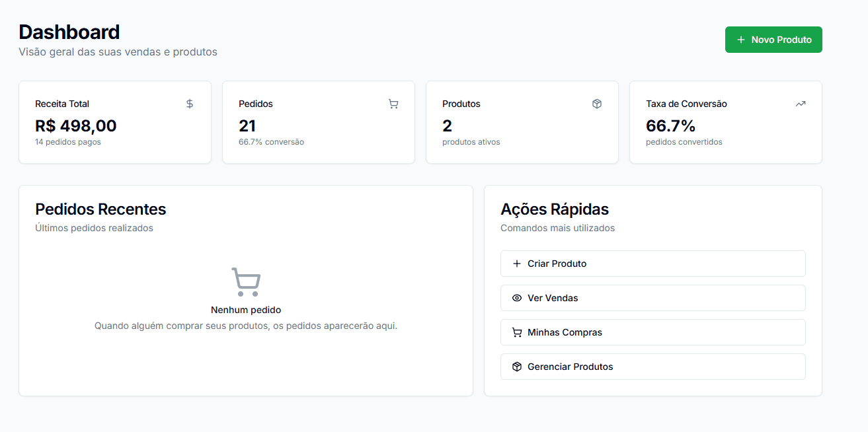Click the empty cart icon under Pedidos Recentes
The width and height of the screenshot is (868, 432).
245,279
